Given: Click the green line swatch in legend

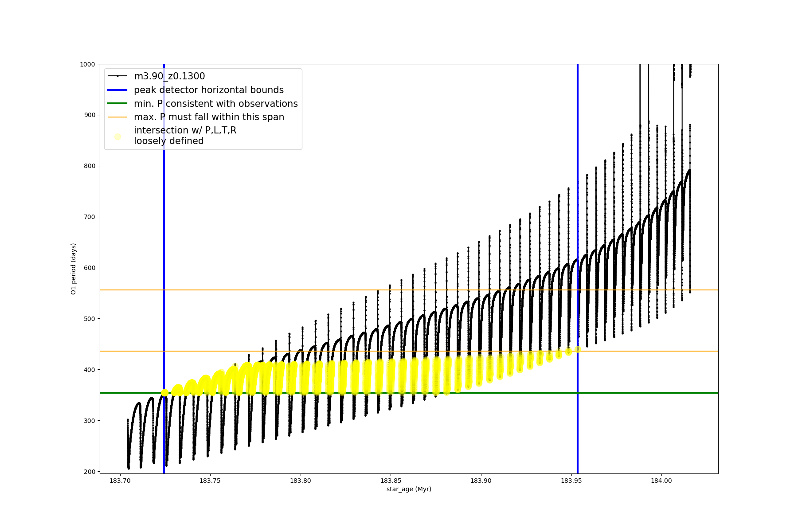Looking at the screenshot, I should [x=117, y=103].
